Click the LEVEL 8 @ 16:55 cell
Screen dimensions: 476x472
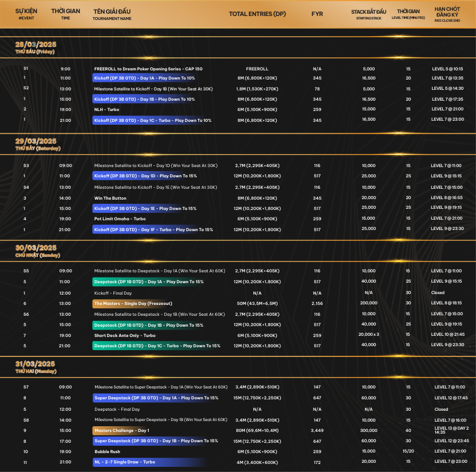click(x=447, y=197)
